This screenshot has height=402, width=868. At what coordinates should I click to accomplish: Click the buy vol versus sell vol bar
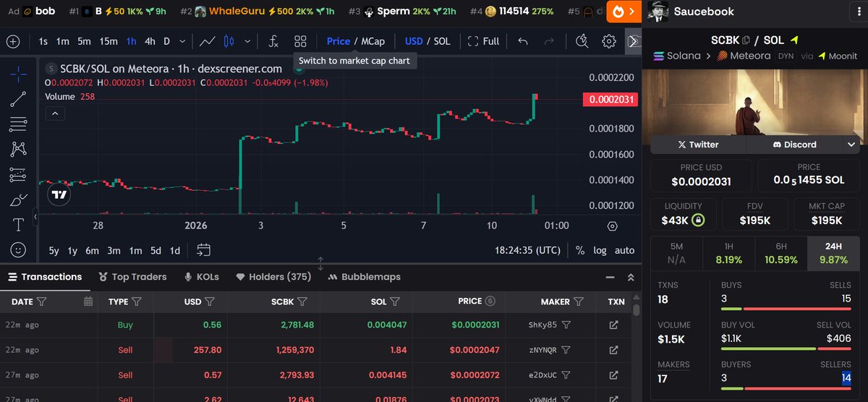point(786,348)
